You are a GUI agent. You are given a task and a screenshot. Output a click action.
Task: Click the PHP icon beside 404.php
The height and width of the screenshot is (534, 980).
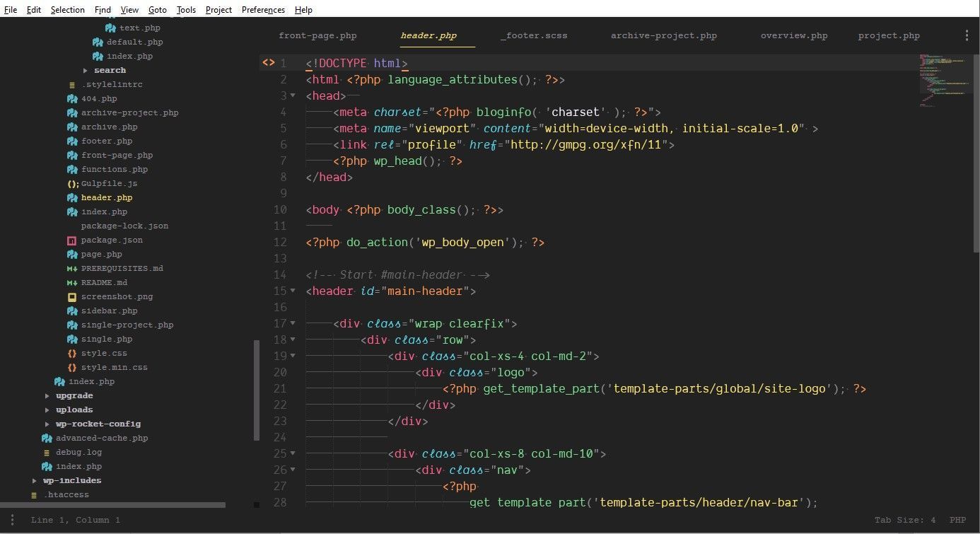point(72,99)
